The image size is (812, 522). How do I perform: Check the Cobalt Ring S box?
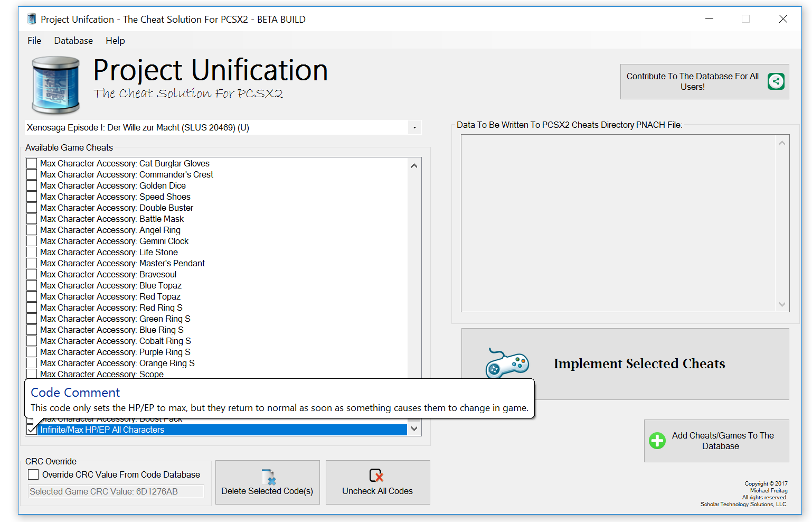pos(32,341)
